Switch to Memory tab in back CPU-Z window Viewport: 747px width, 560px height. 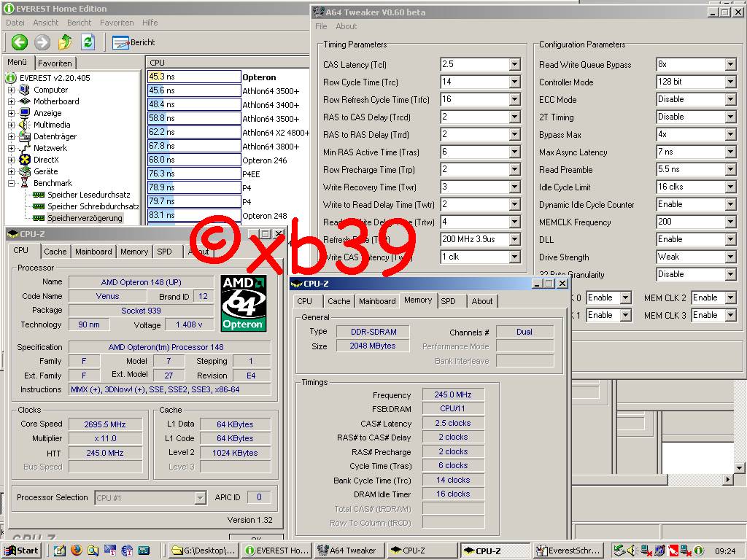click(134, 252)
